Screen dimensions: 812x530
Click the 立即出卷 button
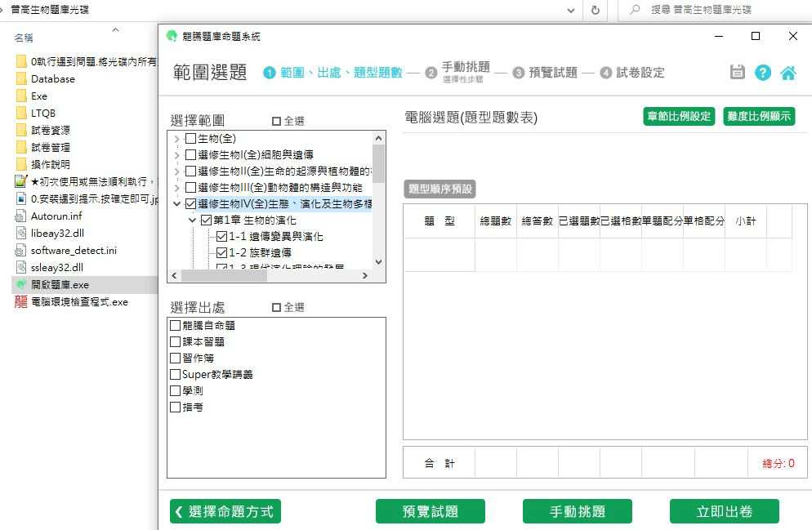725,511
